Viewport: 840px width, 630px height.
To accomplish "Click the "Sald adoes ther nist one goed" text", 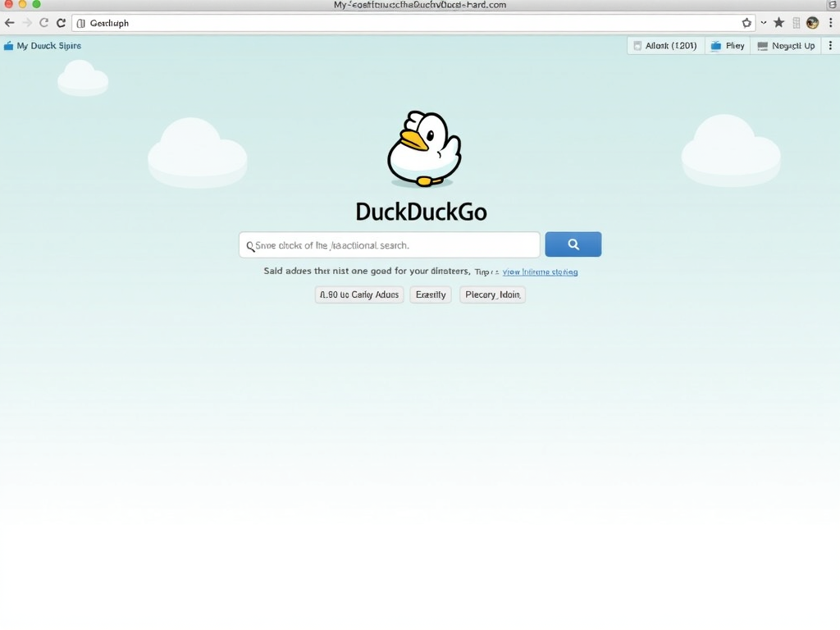I will pos(328,271).
